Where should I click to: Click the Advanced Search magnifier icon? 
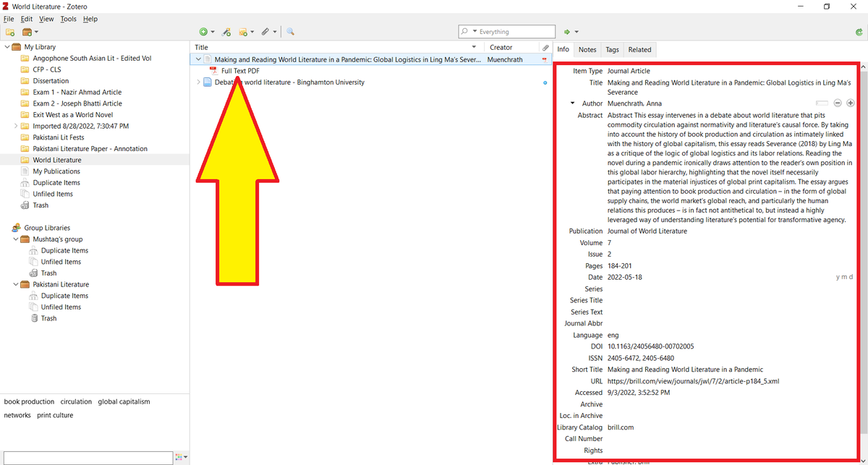(290, 32)
